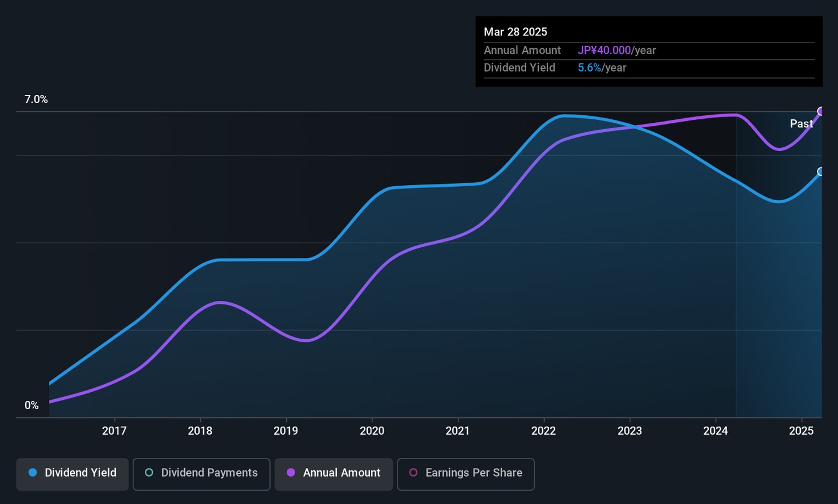The height and width of the screenshot is (504, 838).
Task: Click the 0% y-axis label
Action: click(x=31, y=406)
